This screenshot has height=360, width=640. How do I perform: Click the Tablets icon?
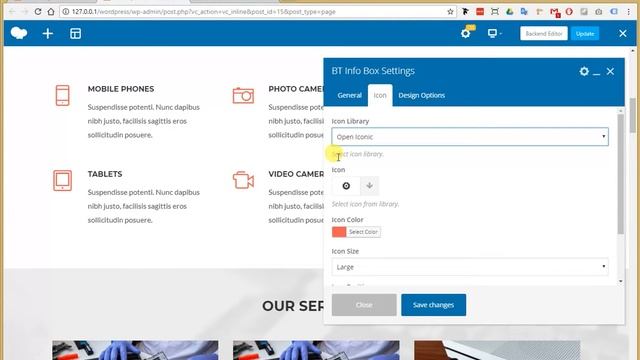(x=62, y=180)
